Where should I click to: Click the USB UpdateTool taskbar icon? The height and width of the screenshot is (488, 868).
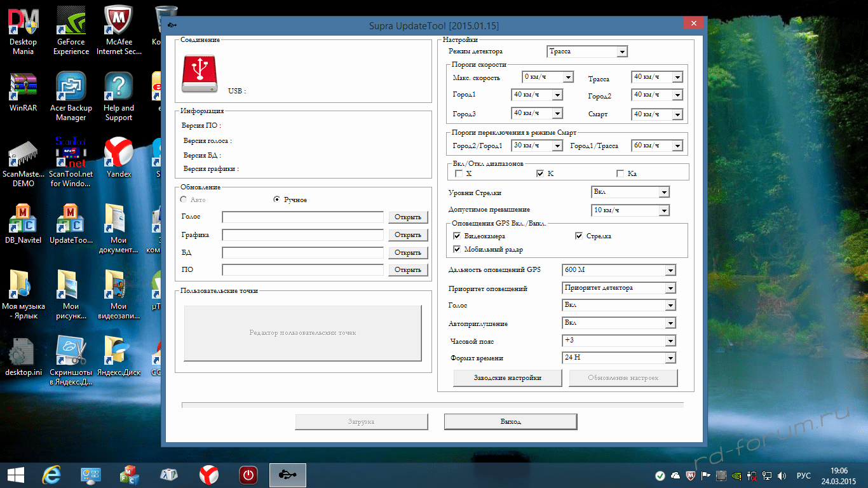click(287, 475)
